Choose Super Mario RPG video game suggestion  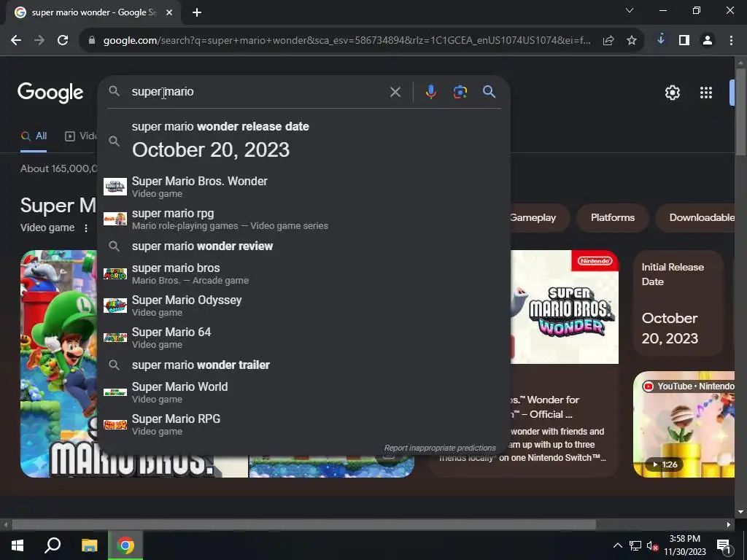(304, 424)
